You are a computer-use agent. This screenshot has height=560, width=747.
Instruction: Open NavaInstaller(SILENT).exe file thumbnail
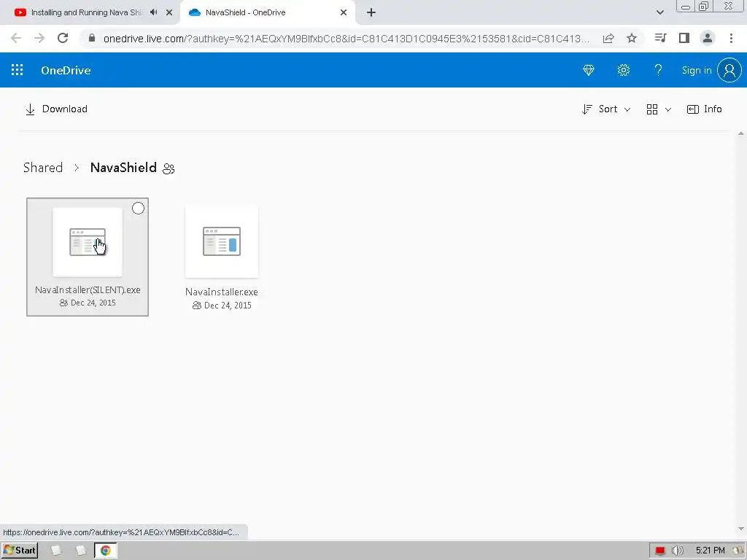[x=88, y=242]
